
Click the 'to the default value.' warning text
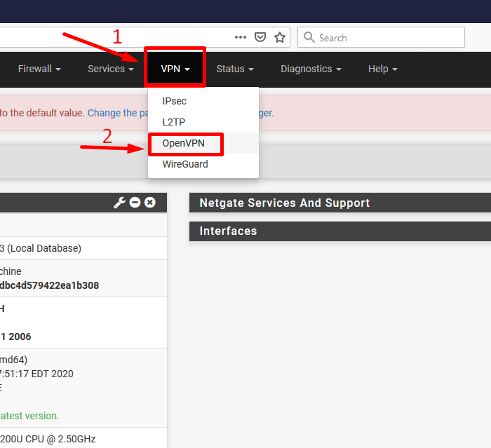click(42, 113)
